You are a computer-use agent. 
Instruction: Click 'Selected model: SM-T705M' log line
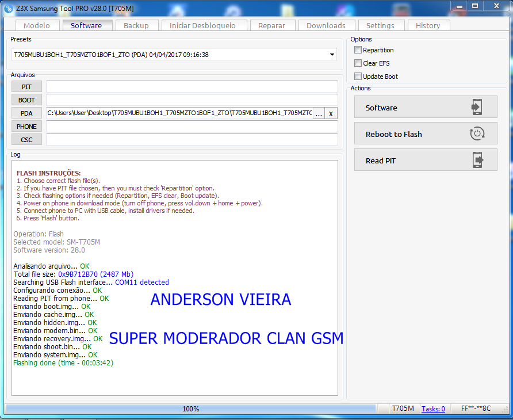click(x=56, y=242)
